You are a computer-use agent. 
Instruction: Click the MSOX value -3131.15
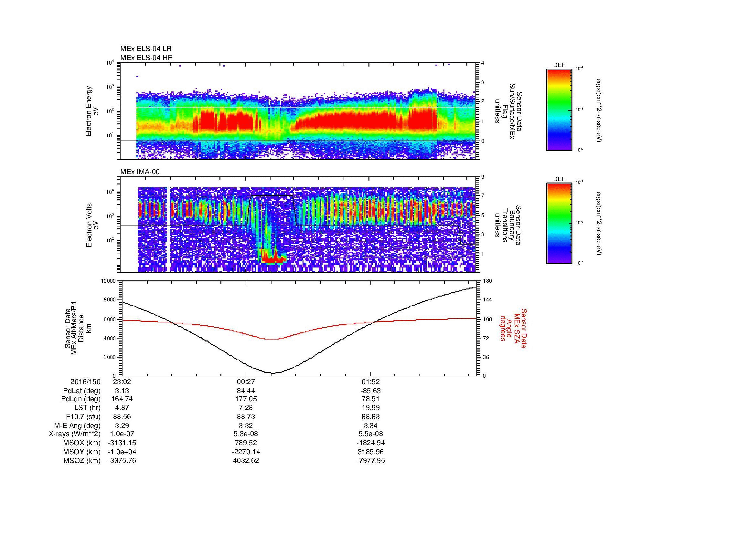122,443
